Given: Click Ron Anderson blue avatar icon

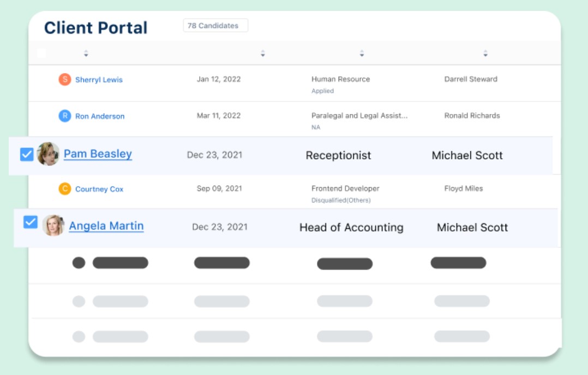Looking at the screenshot, I should pos(65,116).
